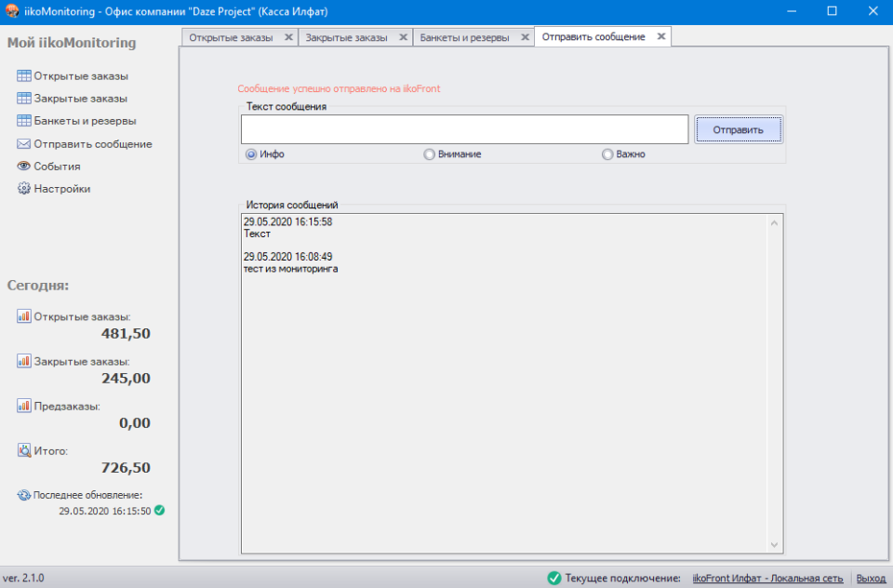Open Открытые заказы from the sidebar
This screenshot has height=588, width=893.
81,75
